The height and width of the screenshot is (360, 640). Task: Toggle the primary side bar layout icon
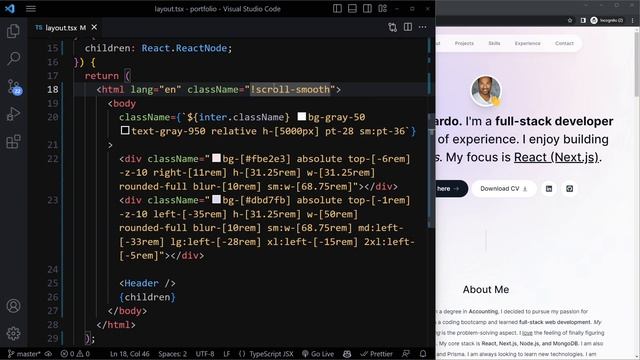tap(337, 9)
